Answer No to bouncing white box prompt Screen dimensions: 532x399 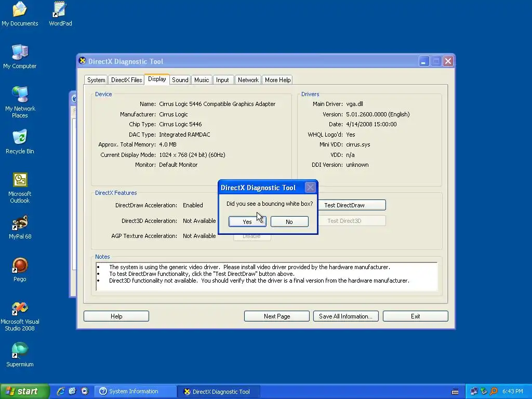(289, 221)
